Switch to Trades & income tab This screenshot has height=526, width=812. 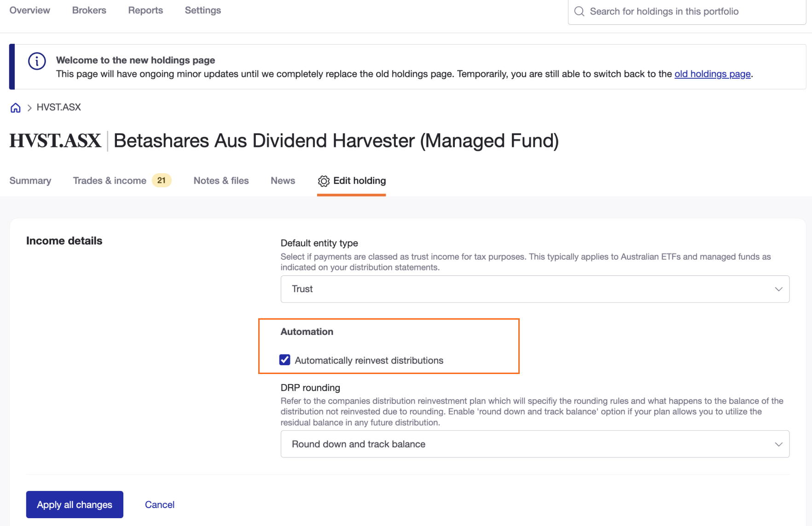point(110,181)
